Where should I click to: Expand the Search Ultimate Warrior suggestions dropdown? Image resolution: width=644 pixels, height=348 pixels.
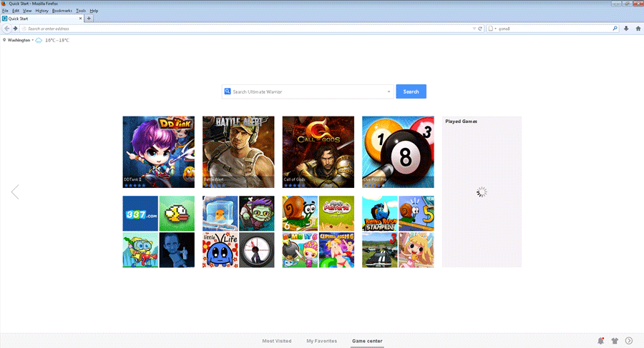(389, 91)
